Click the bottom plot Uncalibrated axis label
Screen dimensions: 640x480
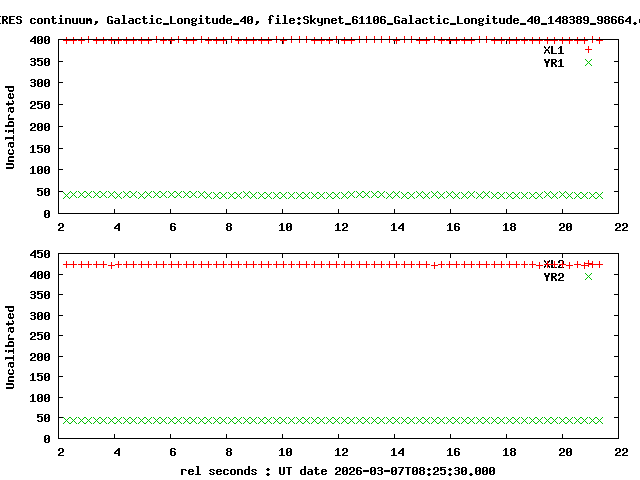tap(10, 347)
